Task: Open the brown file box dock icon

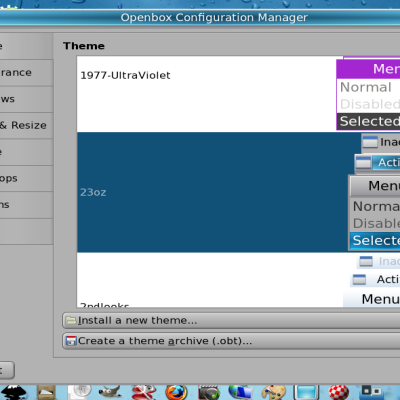Action: click(46, 392)
